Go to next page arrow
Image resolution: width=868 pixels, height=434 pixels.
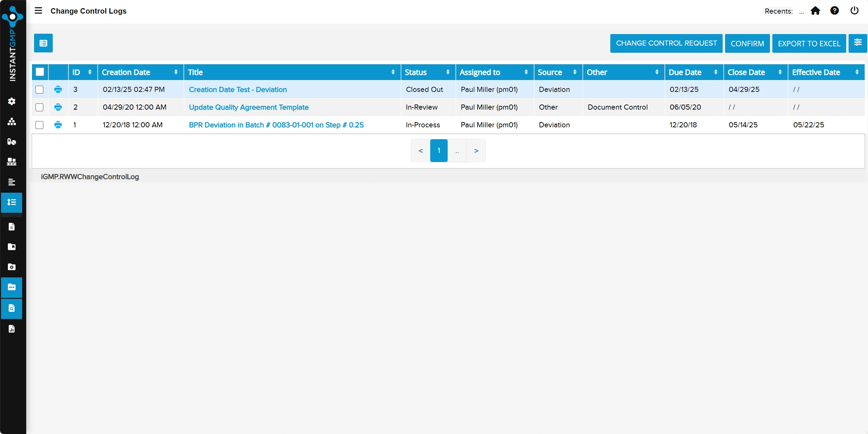coord(476,150)
